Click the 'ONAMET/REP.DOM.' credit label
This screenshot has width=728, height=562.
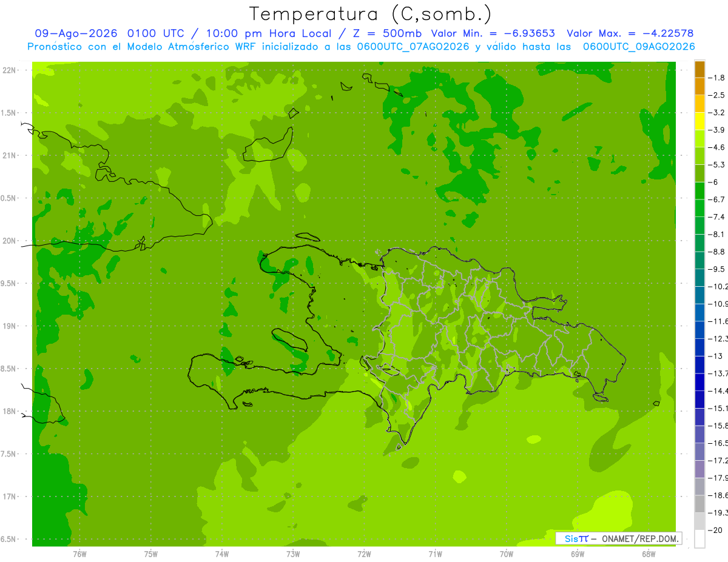tap(639, 538)
